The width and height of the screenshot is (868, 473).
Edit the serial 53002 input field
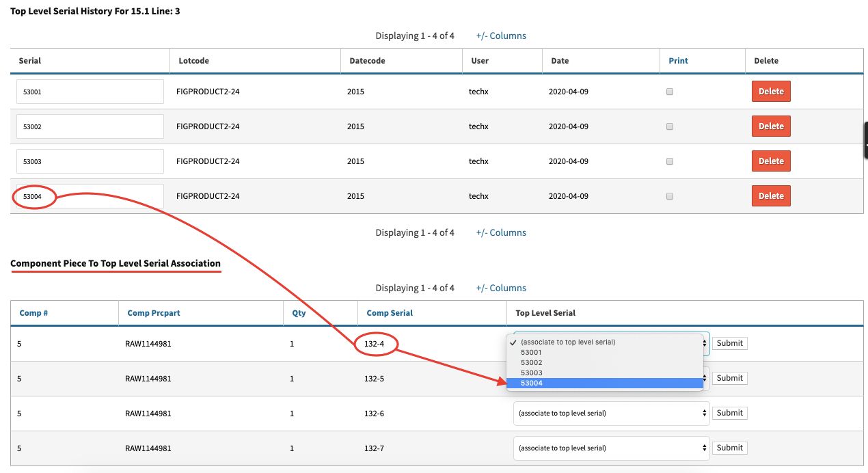pyautogui.click(x=90, y=126)
